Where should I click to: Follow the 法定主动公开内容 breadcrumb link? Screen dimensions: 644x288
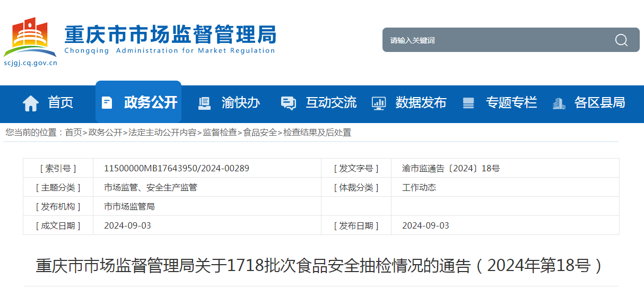click(162, 133)
